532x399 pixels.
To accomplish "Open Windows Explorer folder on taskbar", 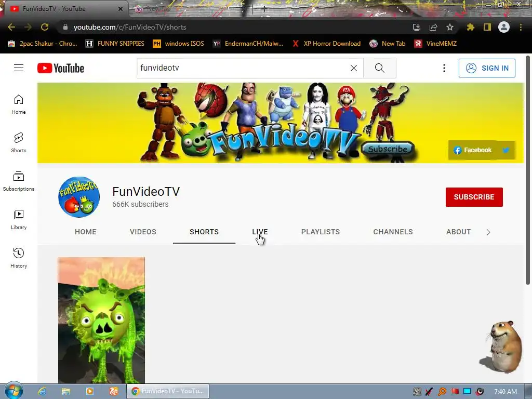I will (66, 391).
